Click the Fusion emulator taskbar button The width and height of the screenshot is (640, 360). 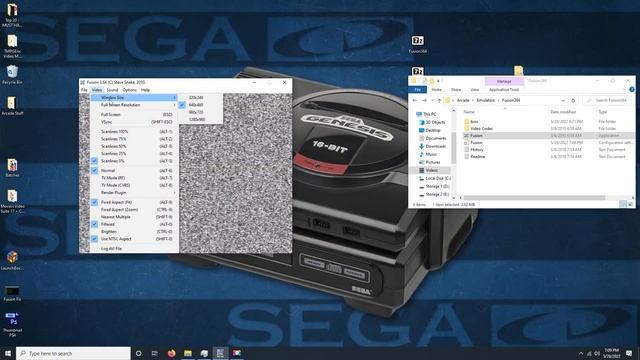220,353
